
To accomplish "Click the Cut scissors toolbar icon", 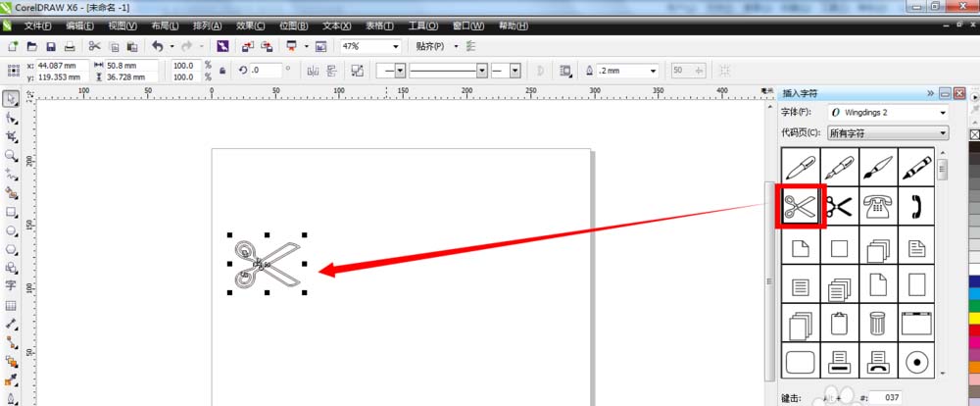I will click(x=94, y=46).
